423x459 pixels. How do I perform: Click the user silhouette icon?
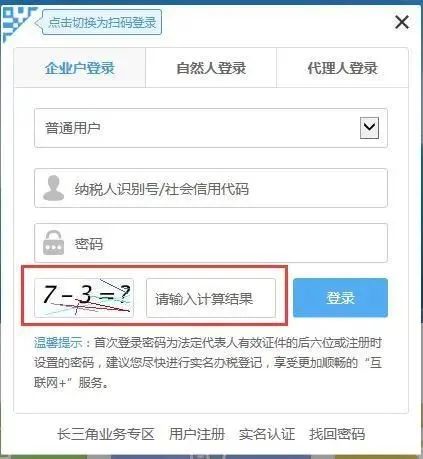pos(54,188)
